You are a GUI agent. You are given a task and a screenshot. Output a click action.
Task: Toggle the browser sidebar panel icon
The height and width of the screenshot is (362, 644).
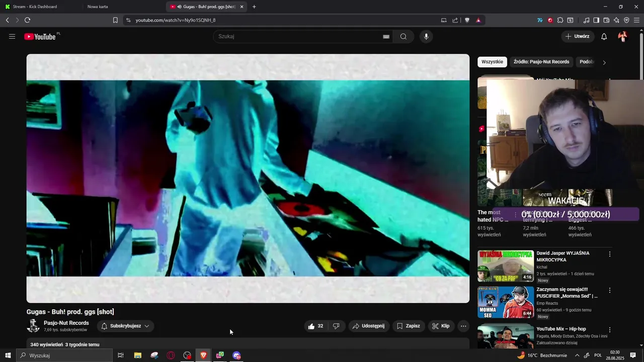pyautogui.click(x=596, y=20)
